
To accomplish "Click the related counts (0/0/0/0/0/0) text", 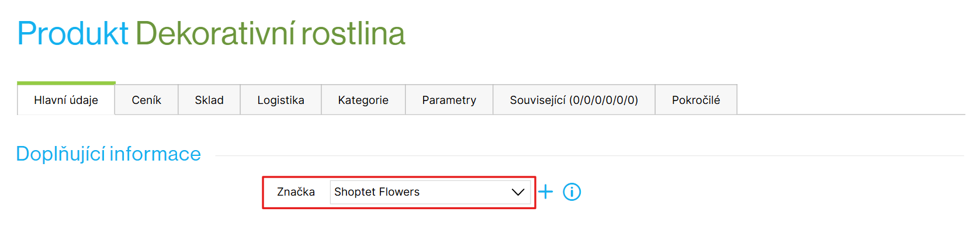I will 604,100.
